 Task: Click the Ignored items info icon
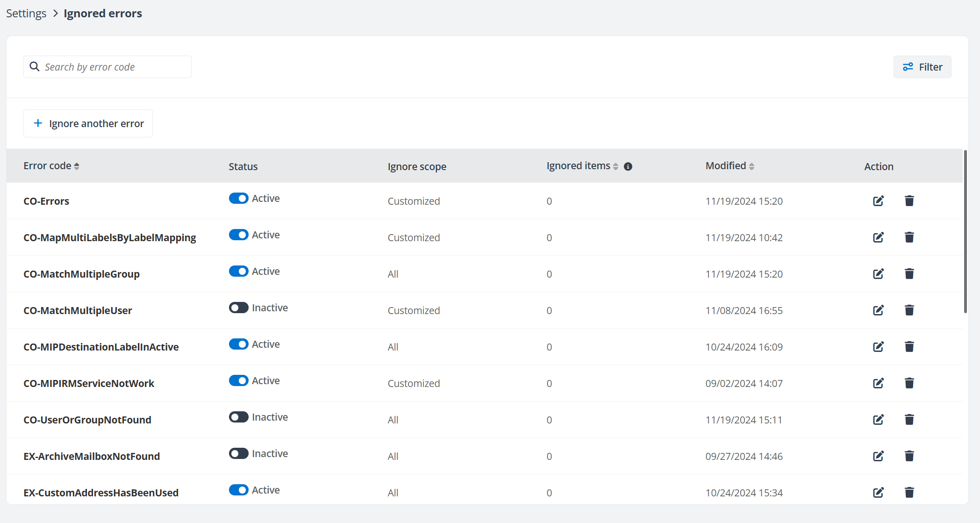(628, 166)
